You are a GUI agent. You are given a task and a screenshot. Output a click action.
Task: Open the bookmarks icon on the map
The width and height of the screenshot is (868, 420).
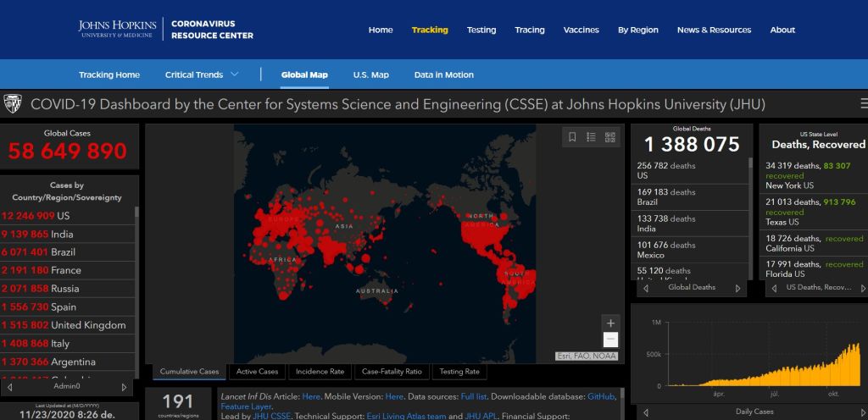pos(572,137)
